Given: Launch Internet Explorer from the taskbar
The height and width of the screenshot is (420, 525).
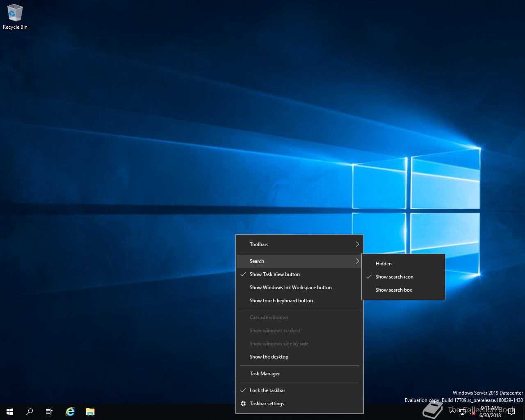Looking at the screenshot, I should [x=70, y=412].
